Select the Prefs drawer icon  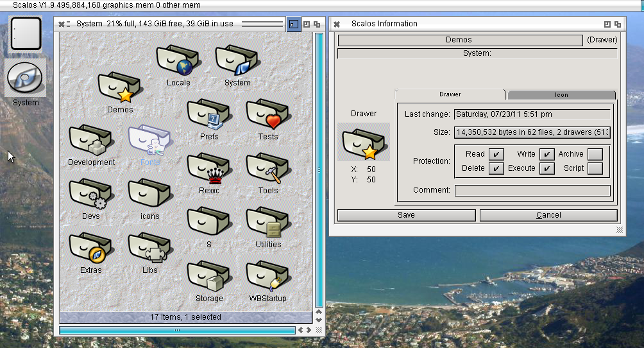pos(208,116)
